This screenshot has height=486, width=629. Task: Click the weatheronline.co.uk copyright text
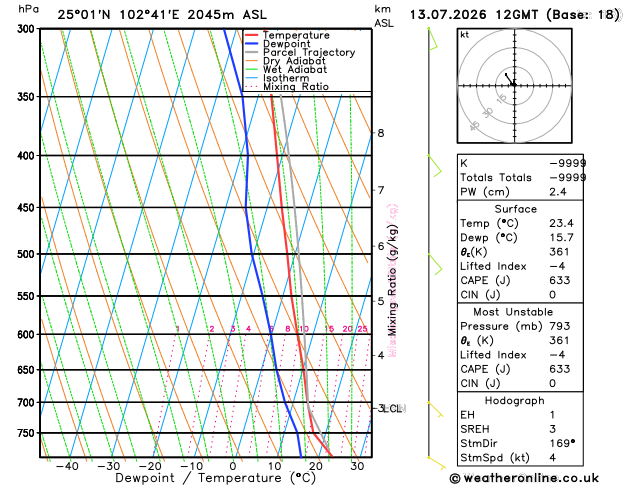(x=524, y=478)
